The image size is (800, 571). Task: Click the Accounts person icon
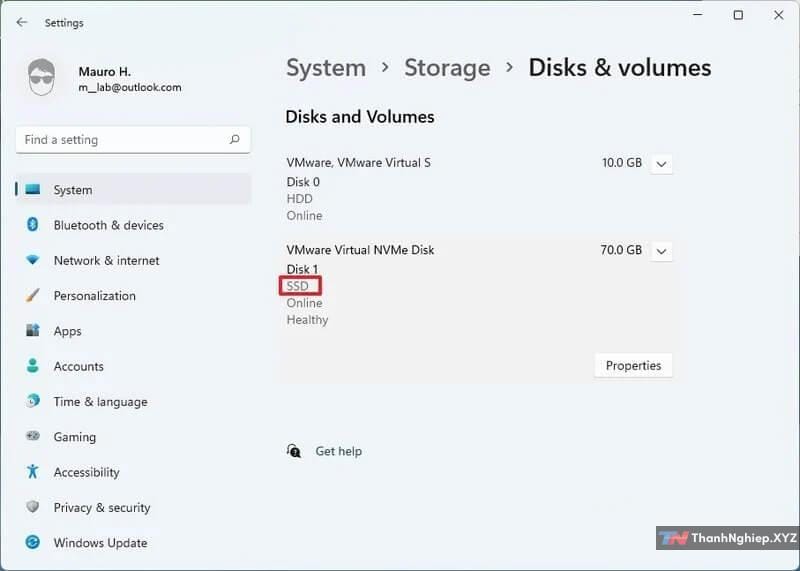[33, 366]
